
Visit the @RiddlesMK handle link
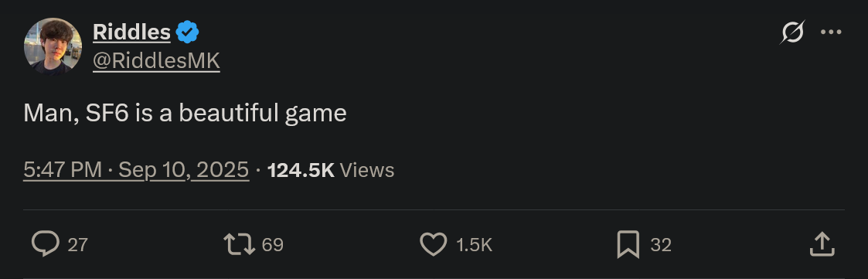pyautogui.click(x=156, y=61)
